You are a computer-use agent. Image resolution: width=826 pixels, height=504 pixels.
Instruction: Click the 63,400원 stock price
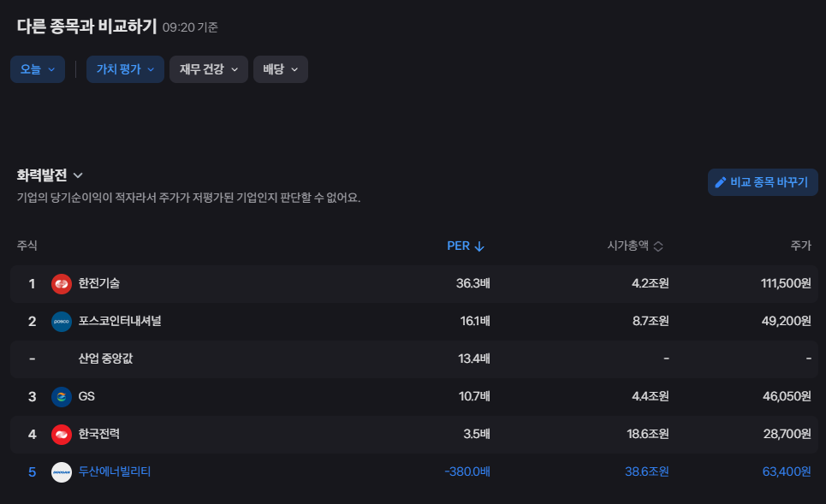(787, 471)
